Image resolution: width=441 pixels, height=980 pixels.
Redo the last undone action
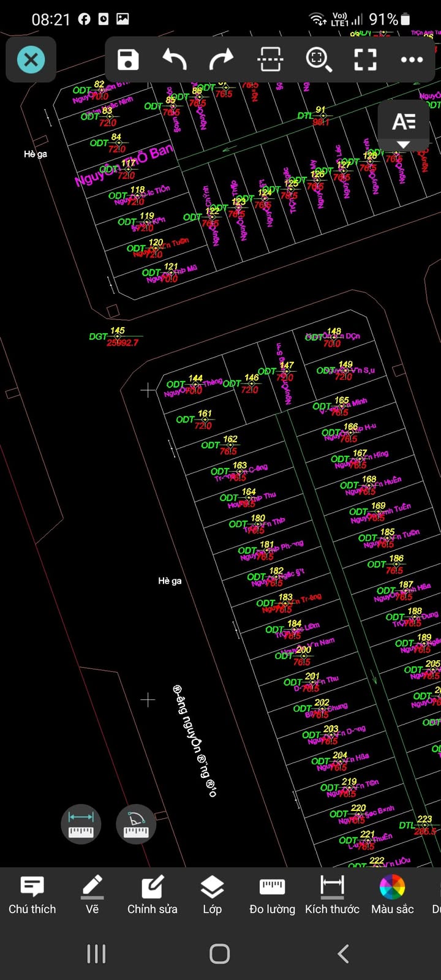coord(221,59)
